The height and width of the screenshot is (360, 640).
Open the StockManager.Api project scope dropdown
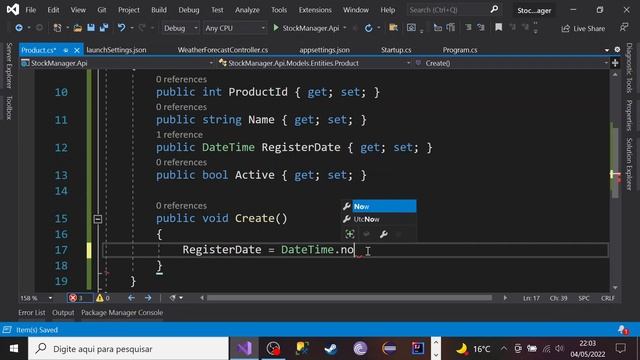tap(118, 63)
